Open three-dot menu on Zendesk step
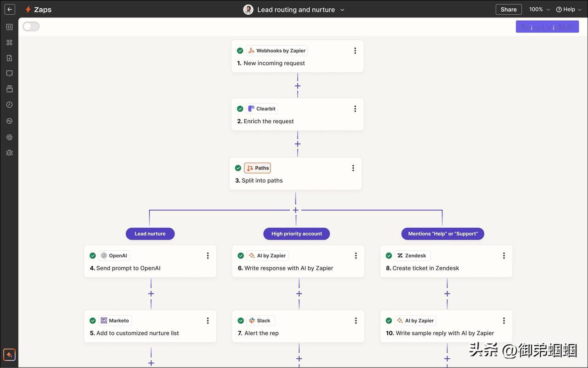 point(503,256)
